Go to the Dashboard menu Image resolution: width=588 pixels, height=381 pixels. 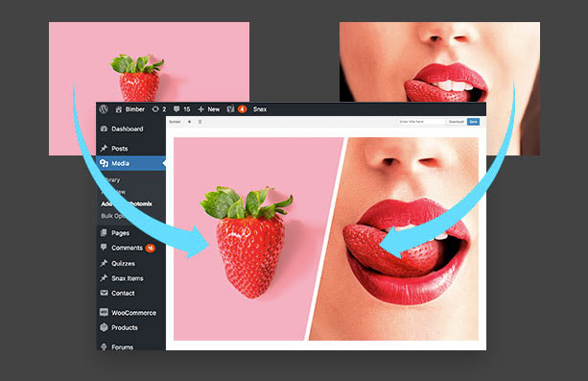click(128, 129)
